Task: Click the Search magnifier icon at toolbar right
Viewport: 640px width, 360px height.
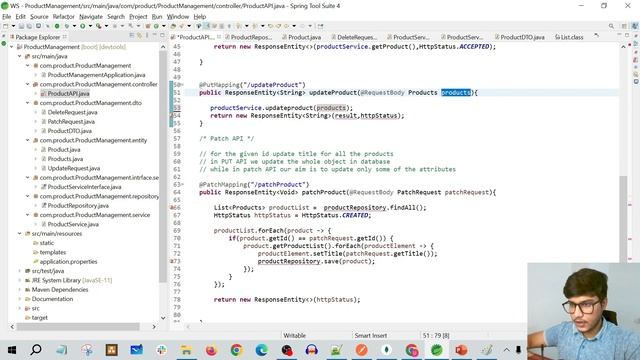Action: click(x=611, y=26)
